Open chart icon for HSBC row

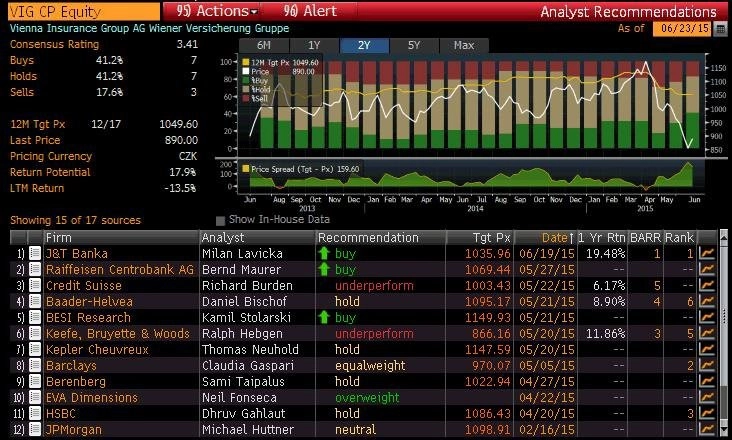click(x=707, y=413)
